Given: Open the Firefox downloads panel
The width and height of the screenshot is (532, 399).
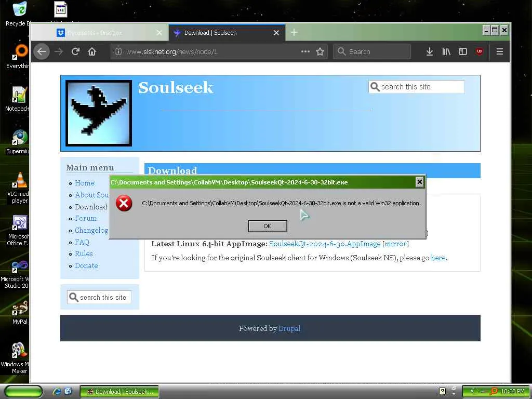Looking at the screenshot, I should [x=430, y=51].
